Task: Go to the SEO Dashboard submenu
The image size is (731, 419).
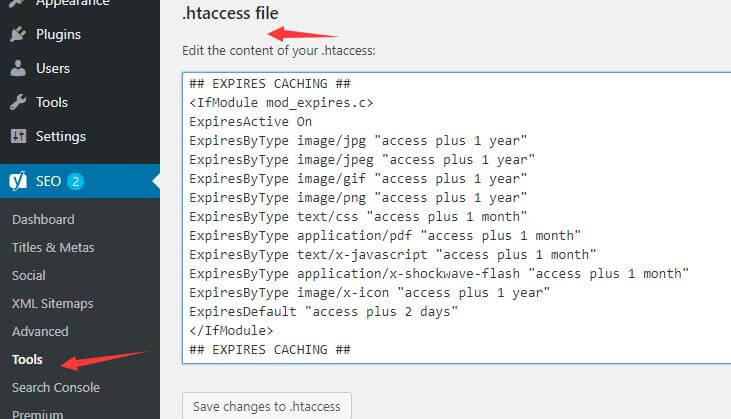Action: point(43,220)
